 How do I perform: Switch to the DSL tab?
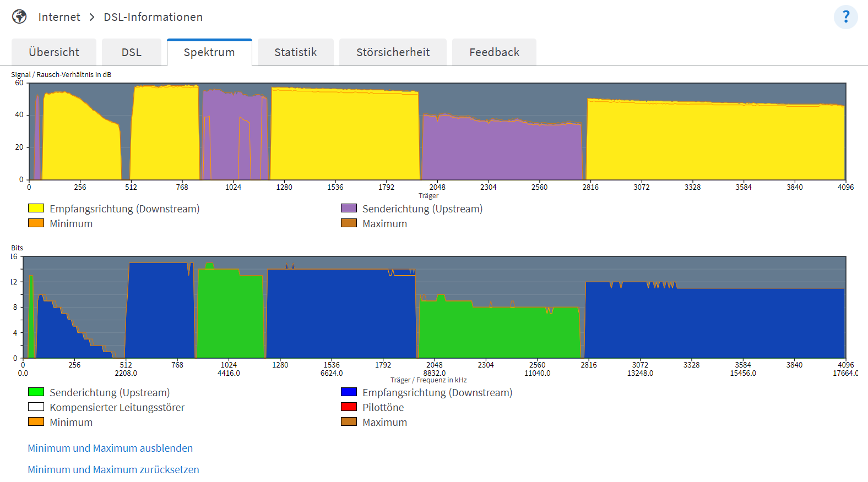(132, 52)
